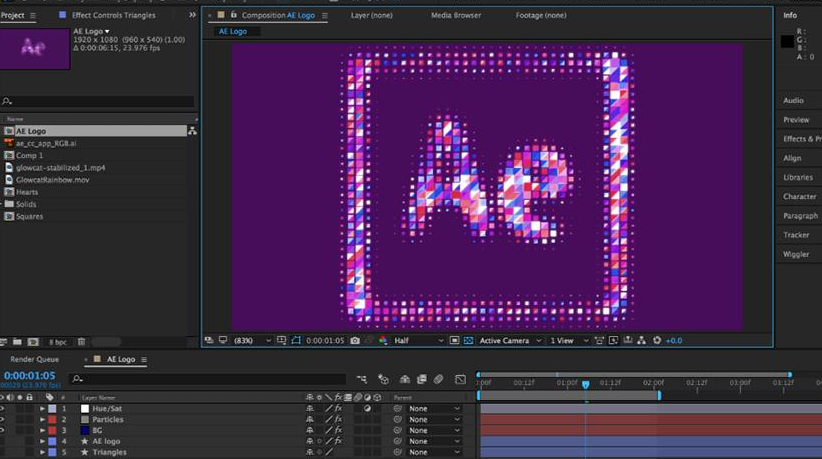The width and height of the screenshot is (822, 459).
Task: Click the Reset Exposure icon
Action: (657, 341)
